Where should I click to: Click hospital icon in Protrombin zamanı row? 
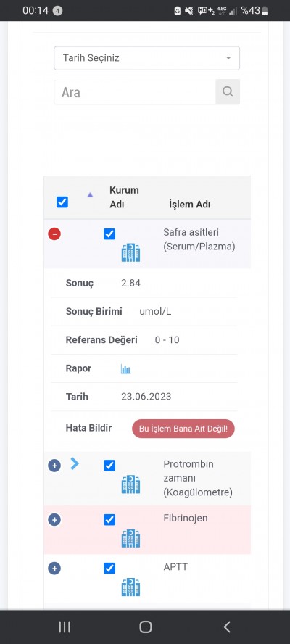[130, 484]
